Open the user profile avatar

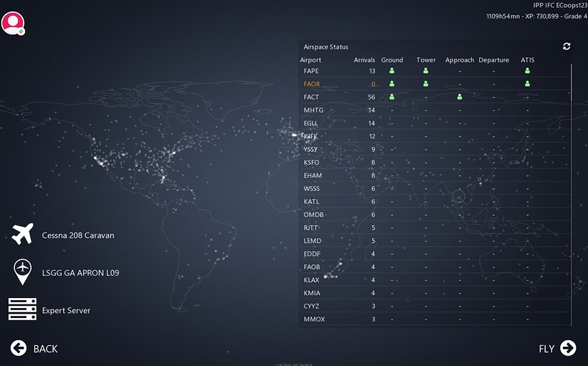(13, 23)
